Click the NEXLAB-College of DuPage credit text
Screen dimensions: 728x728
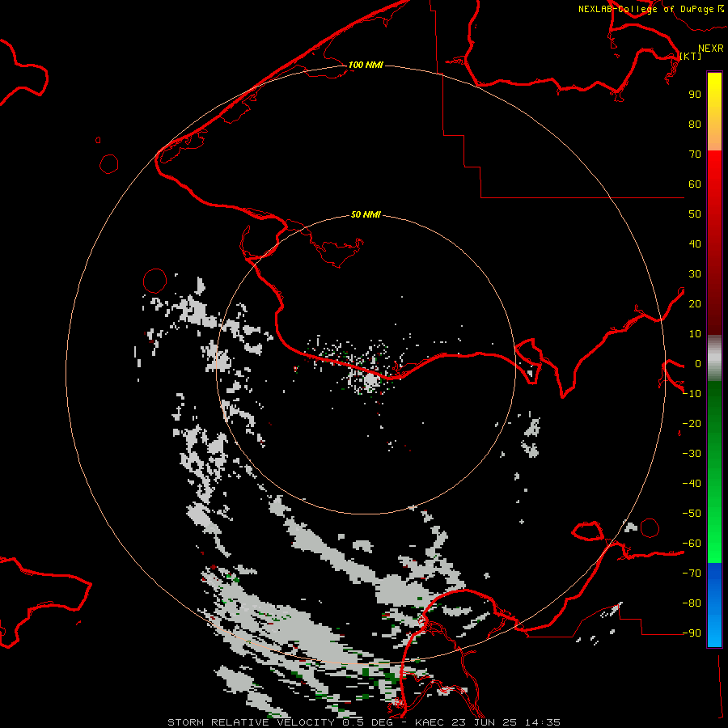pyautogui.click(x=645, y=9)
